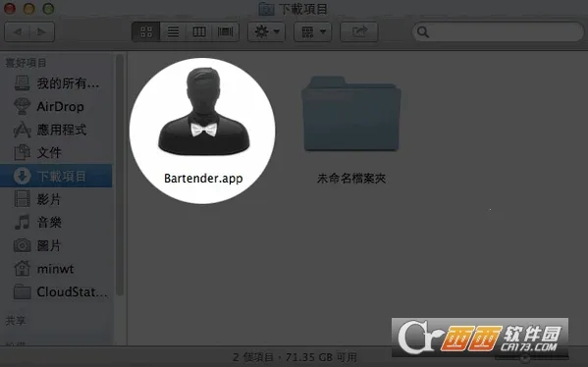Switch to column view
The height and width of the screenshot is (367, 588).
[199, 31]
